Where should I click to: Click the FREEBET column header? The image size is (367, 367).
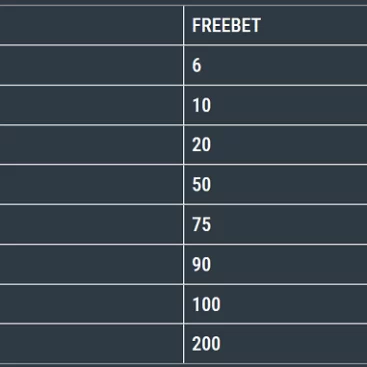point(275,25)
